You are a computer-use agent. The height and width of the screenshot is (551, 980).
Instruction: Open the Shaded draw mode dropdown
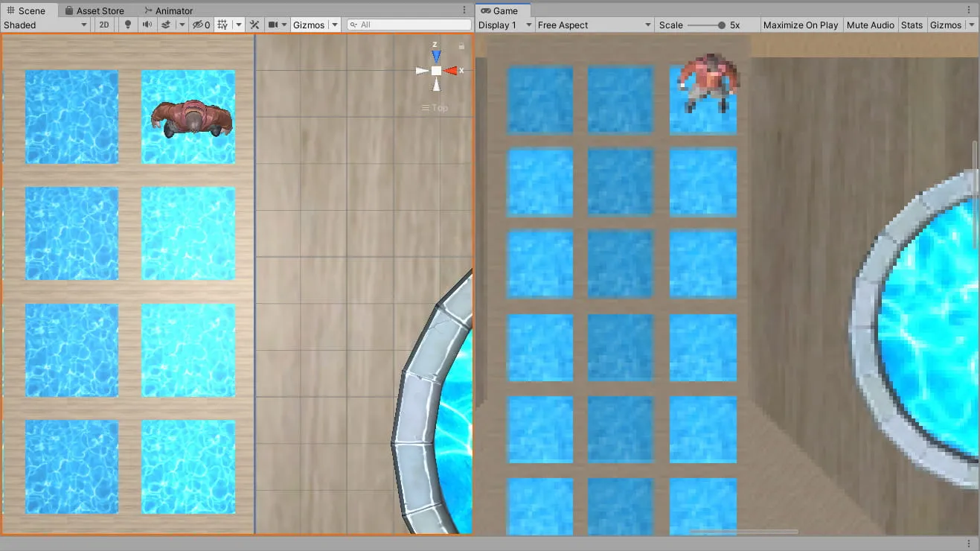(45, 25)
